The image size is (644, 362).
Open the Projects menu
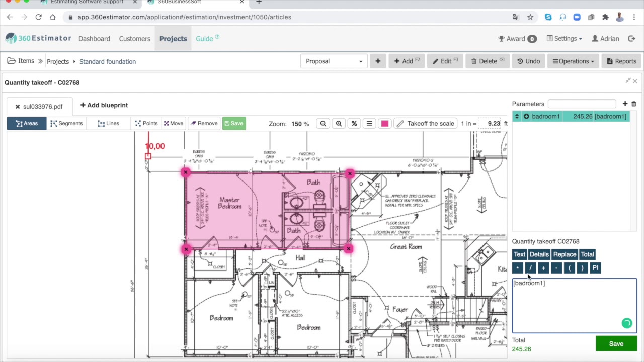(x=173, y=39)
